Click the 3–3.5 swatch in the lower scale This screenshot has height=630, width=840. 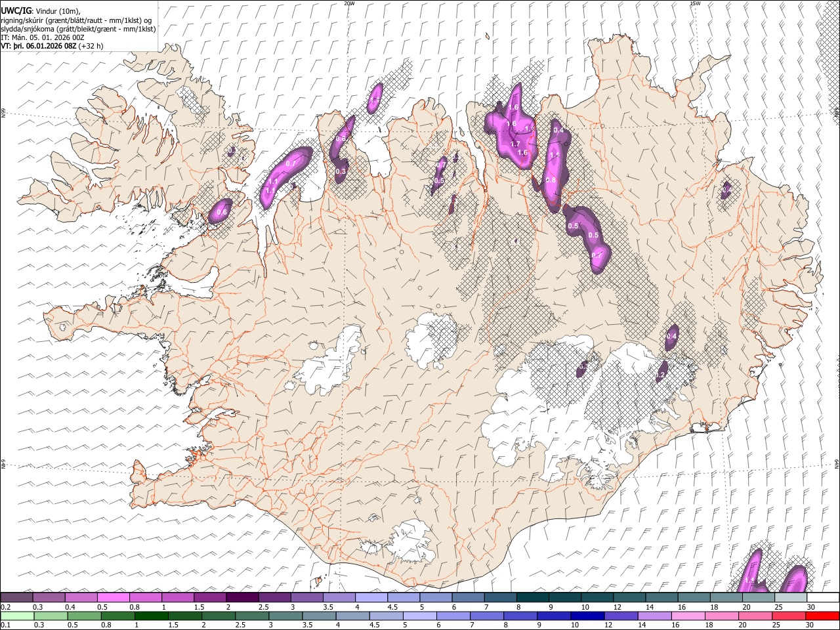click(x=285, y=616)
